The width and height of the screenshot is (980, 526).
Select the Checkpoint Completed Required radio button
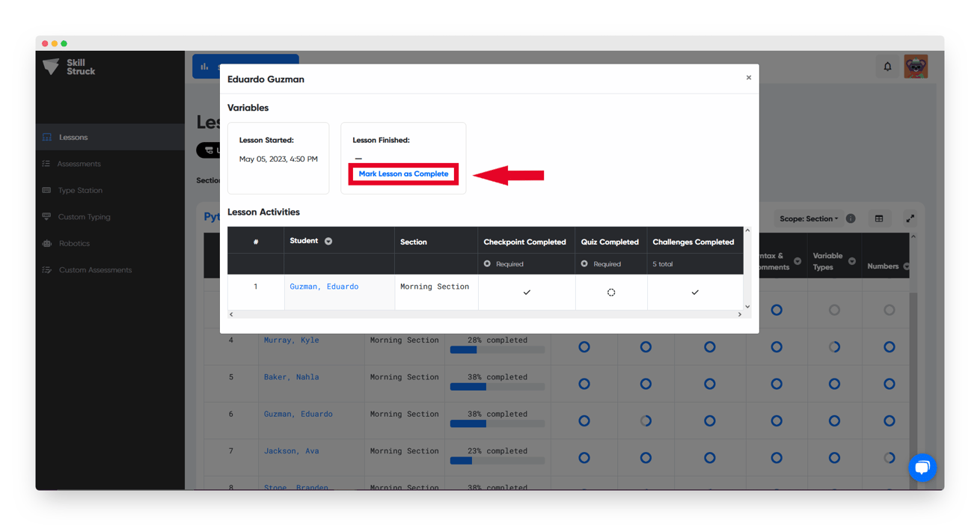[488, 264]
